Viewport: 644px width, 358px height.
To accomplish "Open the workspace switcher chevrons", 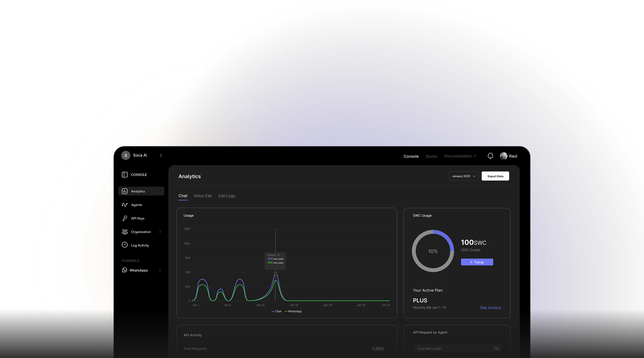I will pos(161,155).
